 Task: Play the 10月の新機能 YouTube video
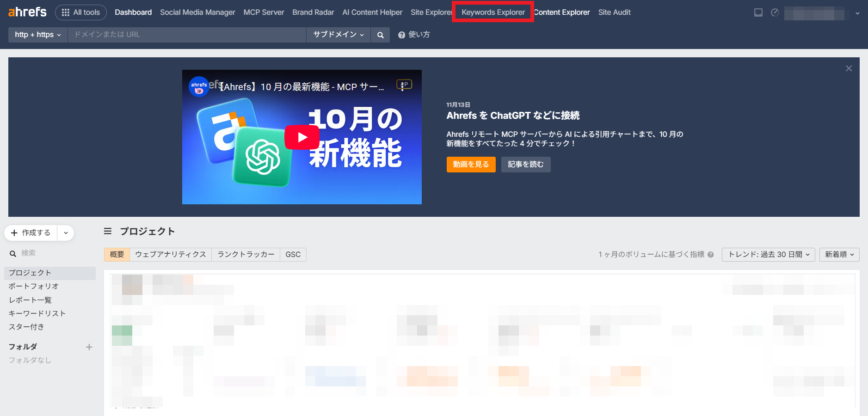[302, 137]
